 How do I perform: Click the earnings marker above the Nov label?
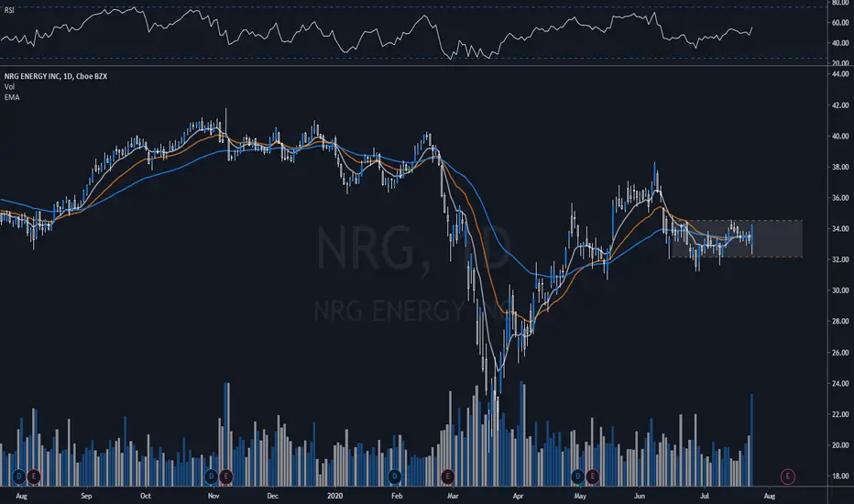226,477
